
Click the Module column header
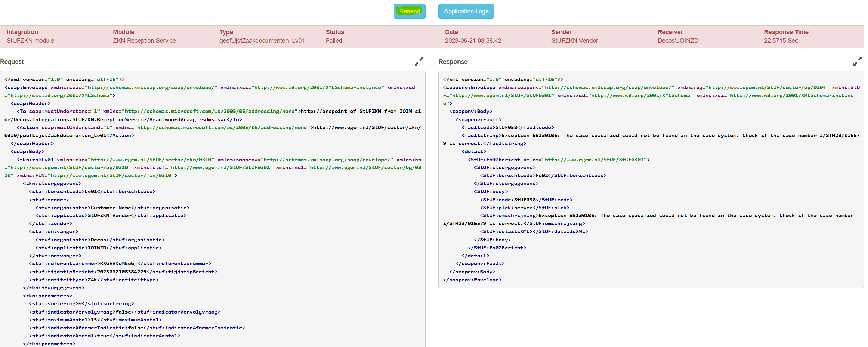click(123, 32)
